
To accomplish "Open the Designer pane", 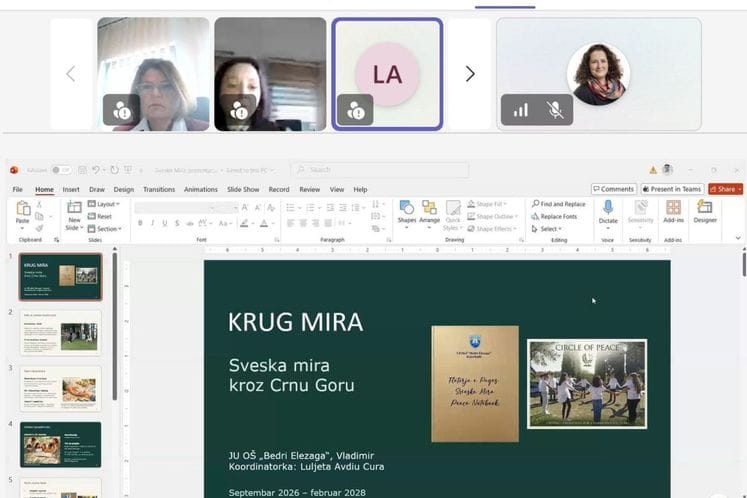I will click(x=705, y=212).
